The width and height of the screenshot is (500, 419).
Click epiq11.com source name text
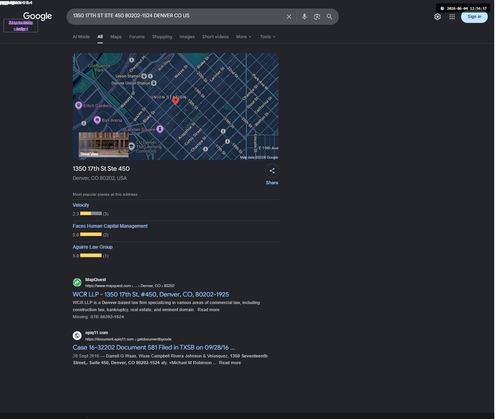tap(96, 332)
